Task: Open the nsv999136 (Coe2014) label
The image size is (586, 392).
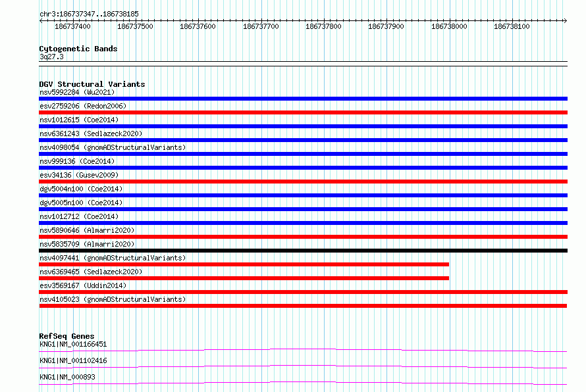Action: click(x=77, y=161)
